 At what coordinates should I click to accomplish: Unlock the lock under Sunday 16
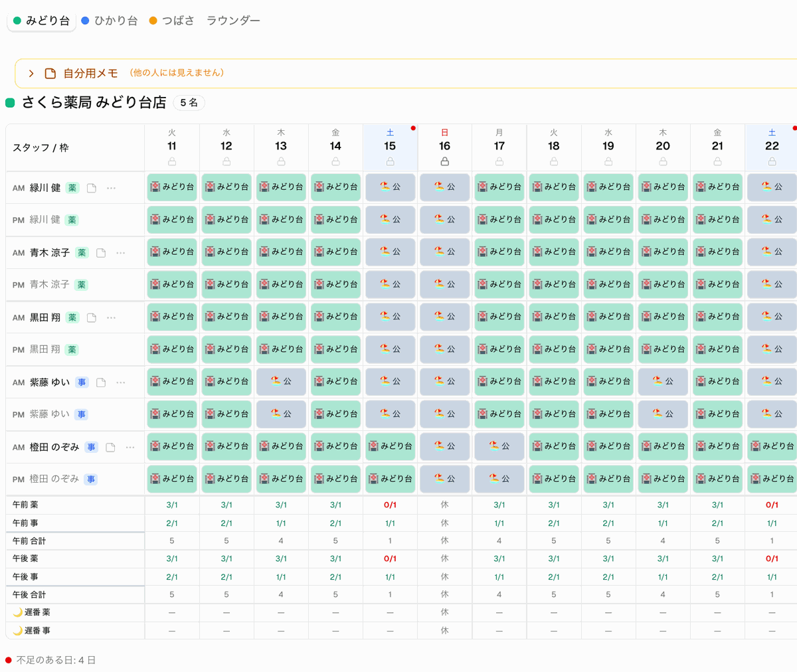pyautogui.click(x=444, y=161)
